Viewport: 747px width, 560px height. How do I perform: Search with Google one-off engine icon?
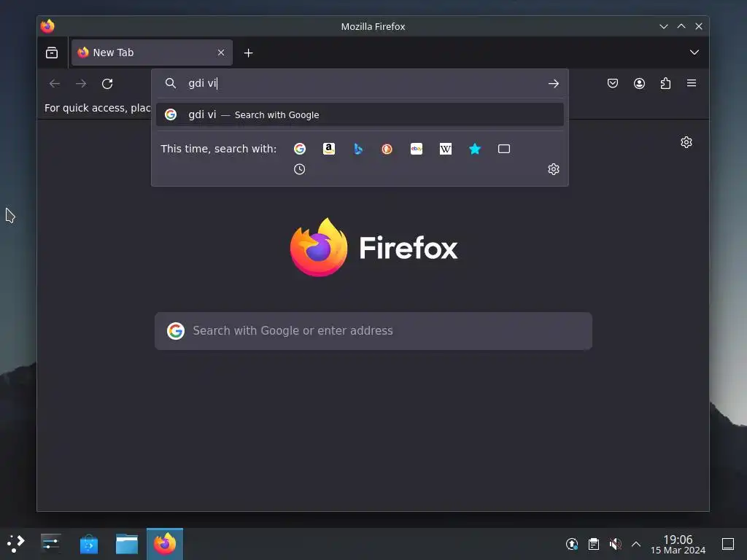click(x=300, y=149)
